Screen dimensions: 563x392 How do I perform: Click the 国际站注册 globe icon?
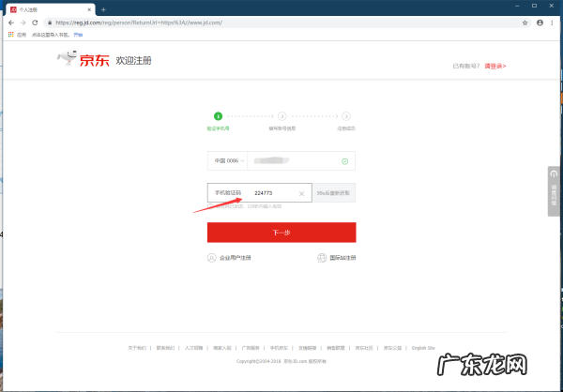pyautogui.click(x=322, y=257)
